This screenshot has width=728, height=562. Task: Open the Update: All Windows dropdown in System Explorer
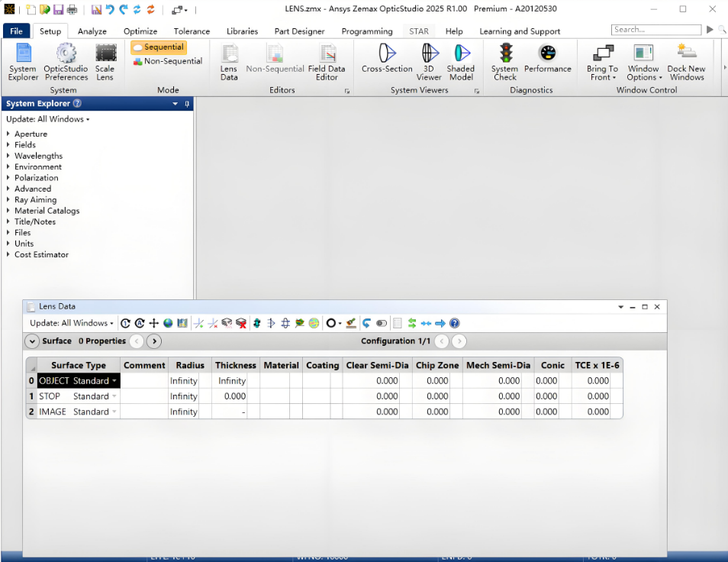48,119
